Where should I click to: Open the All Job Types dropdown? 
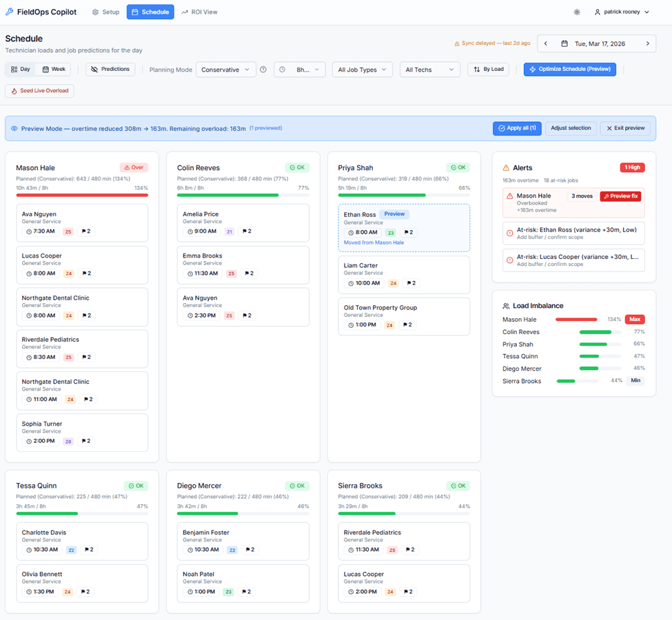(x=362, y=70)
